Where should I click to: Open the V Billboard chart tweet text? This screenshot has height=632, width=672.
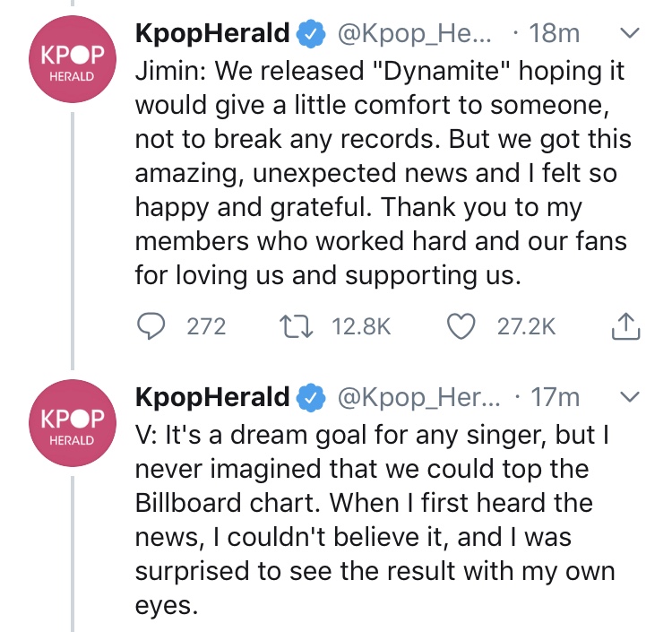tap(375, 520)
